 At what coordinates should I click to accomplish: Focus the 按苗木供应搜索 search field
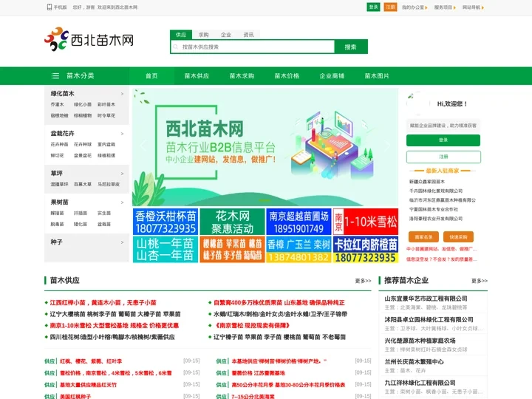click(x=253, y=47)
